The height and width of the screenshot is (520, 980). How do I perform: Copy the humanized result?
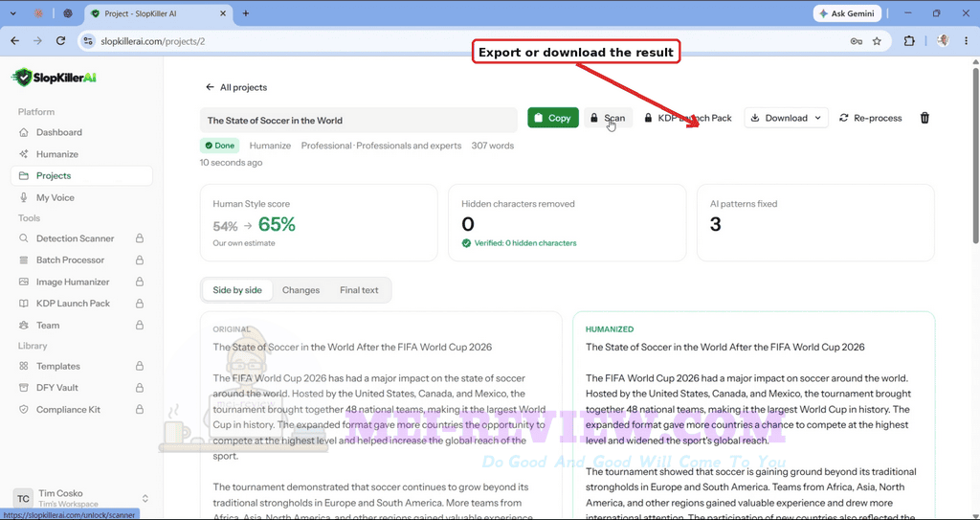(x=553, y=118)
